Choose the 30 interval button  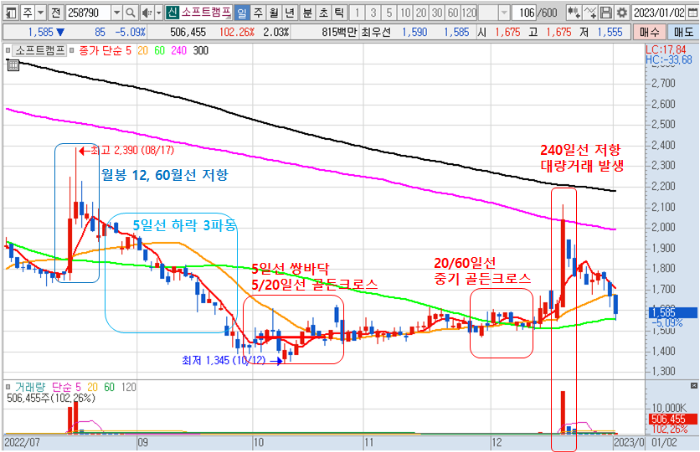coord(437,13)
